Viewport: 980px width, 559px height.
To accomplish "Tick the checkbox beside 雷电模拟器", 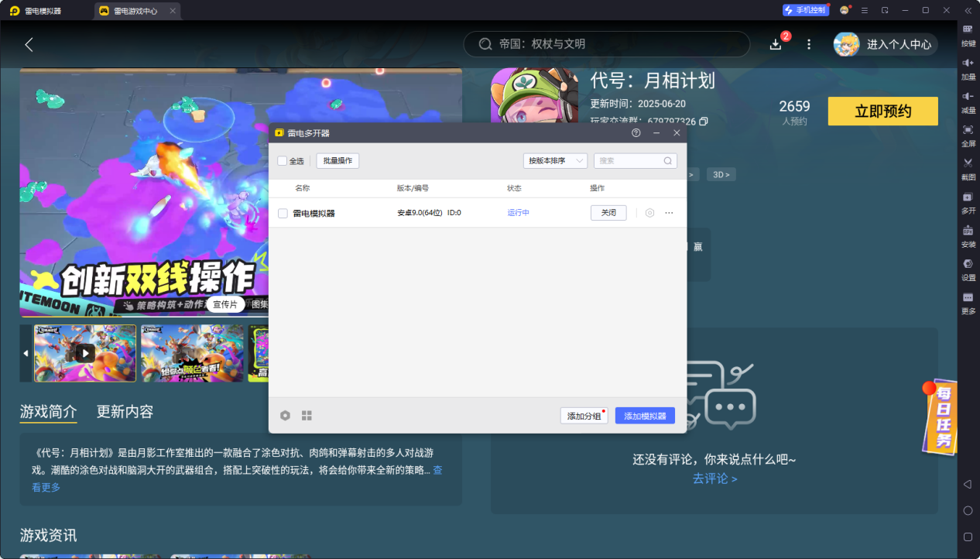I will click(283, 213).
